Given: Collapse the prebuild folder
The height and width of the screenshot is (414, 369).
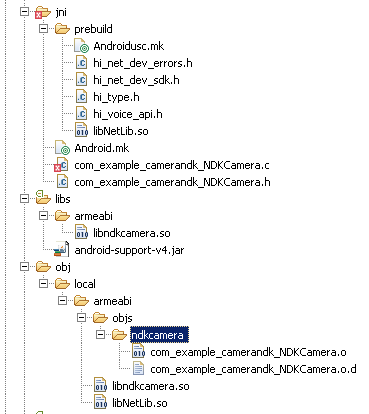Looking at the screenshot, I should pos(43,29).
